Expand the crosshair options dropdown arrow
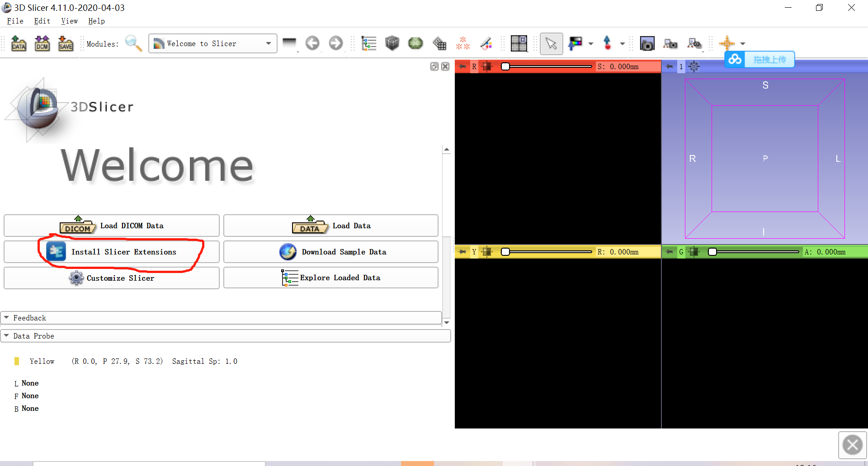868x466 pixels. click(x=742, y=44)
